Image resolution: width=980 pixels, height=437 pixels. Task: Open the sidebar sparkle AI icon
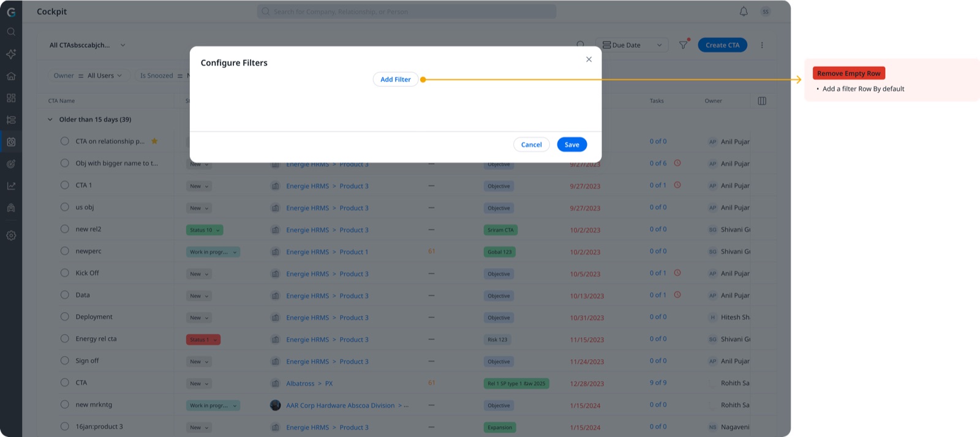(11, 54)
